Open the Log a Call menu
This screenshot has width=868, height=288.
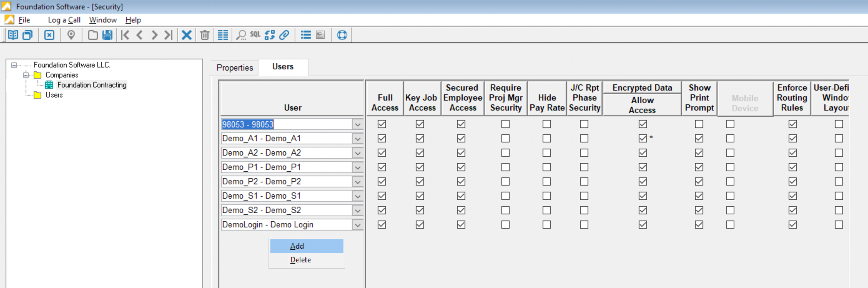(64, 20)
